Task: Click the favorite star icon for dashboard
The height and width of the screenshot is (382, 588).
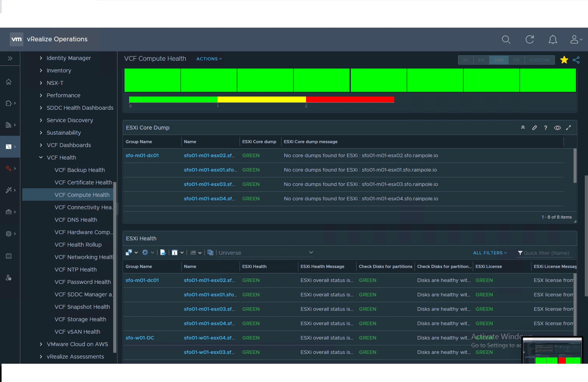Action: tap(564, 60)
